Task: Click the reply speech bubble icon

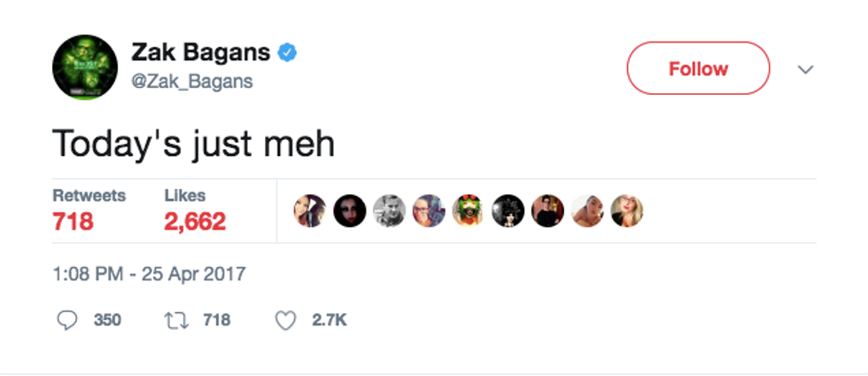Action: tap(68, 320)
